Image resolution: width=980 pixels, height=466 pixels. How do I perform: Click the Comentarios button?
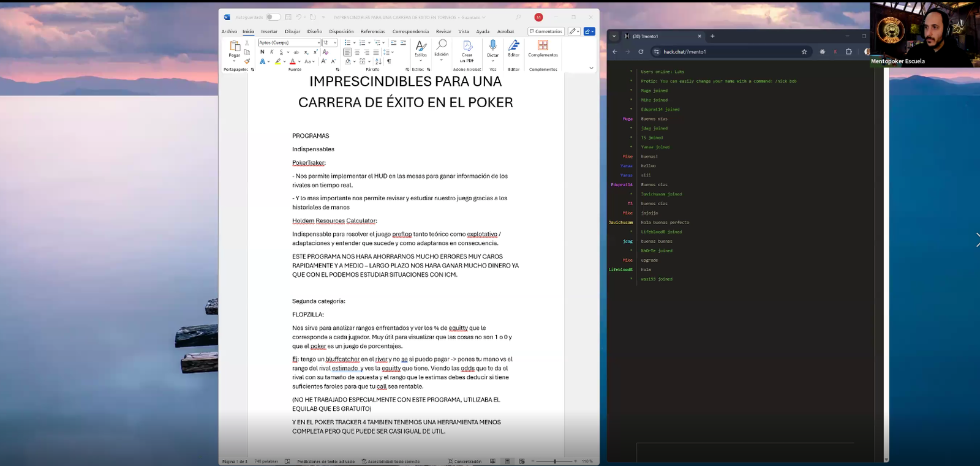click(x=546, y=32)
